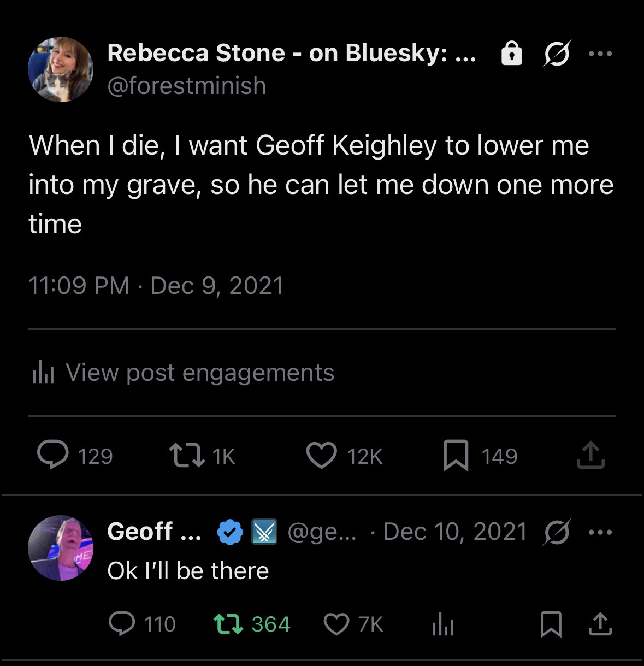The image size is (644, 666).
Task: Click the lock icon beside Rebecca's name
Action: pos(512,54)
